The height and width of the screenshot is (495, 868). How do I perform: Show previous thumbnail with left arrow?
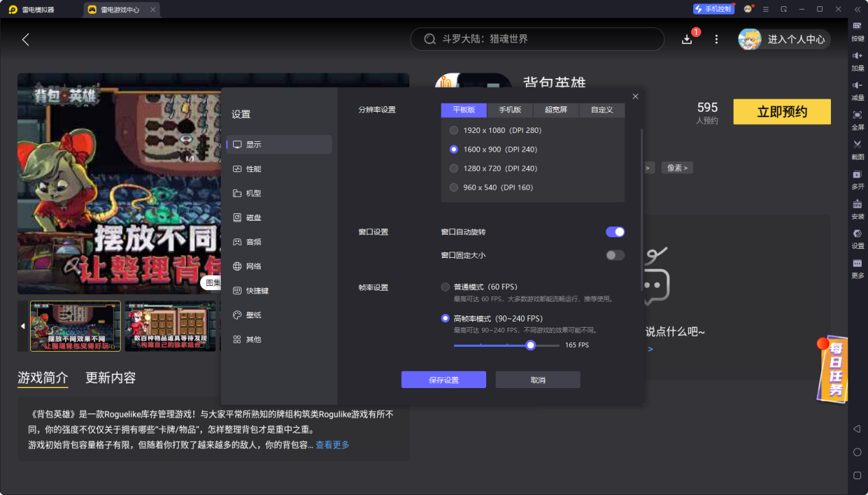pos(23,326)
